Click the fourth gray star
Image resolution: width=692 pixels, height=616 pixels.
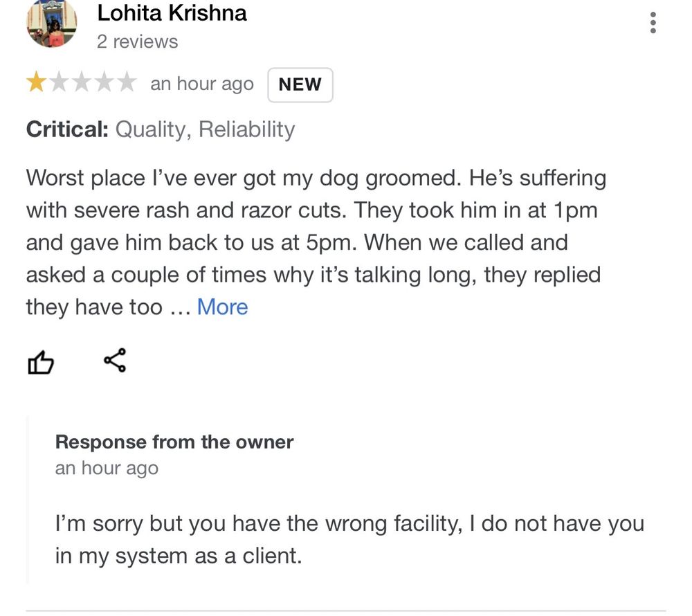(x=104, y=84)
